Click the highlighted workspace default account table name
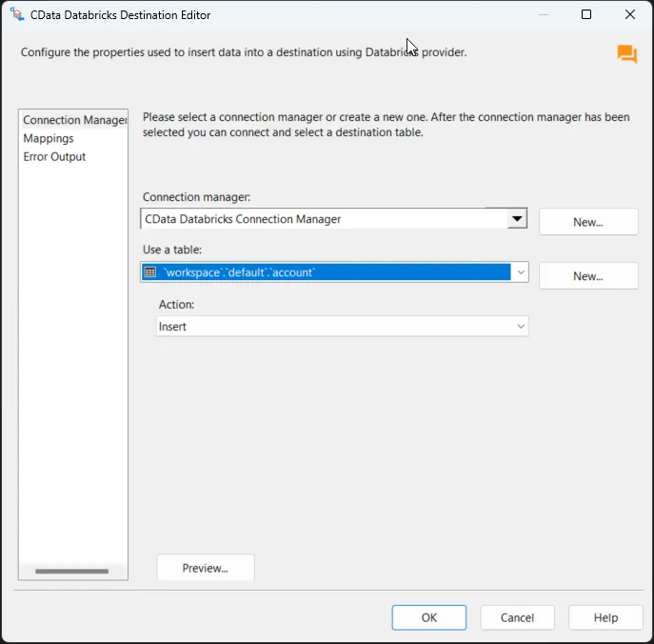The width and height of the screenshot is (654, 644). (x=239, y=272)
